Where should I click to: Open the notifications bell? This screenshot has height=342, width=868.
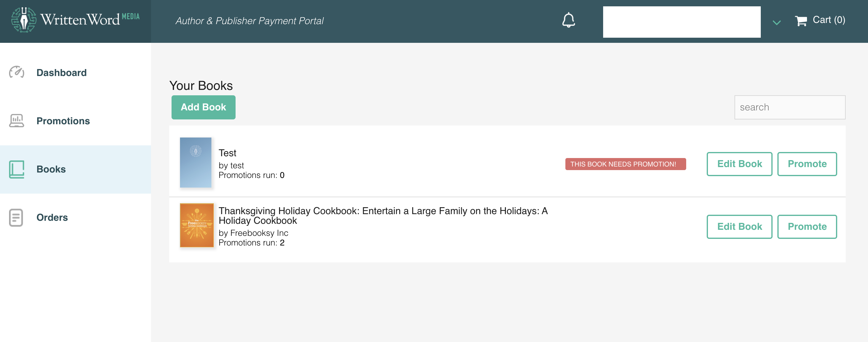(568, 20)
